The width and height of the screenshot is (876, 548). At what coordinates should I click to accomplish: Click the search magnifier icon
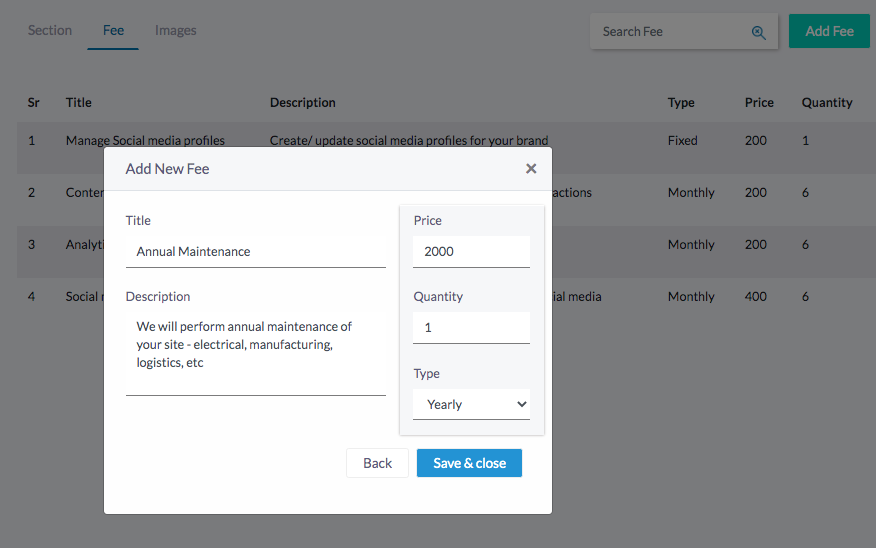click(x=759, y=32)
